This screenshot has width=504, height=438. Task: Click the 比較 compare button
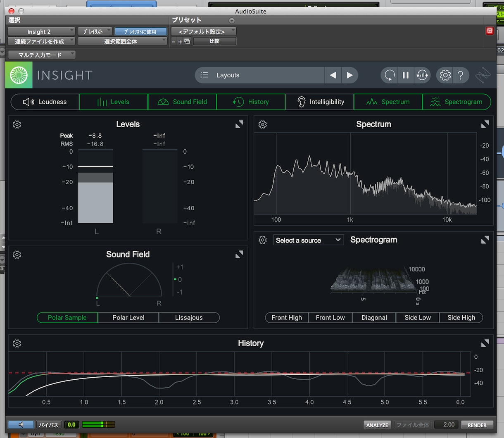pyautogui.click(x=214, y=41)
